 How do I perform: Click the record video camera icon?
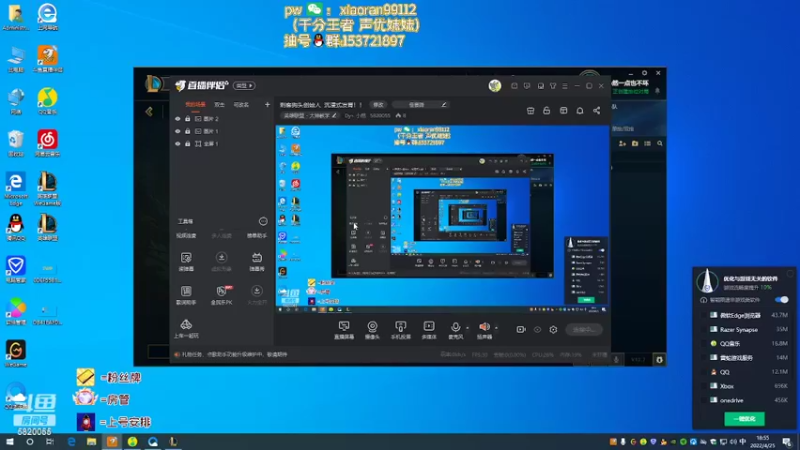(x=521, y=330)
